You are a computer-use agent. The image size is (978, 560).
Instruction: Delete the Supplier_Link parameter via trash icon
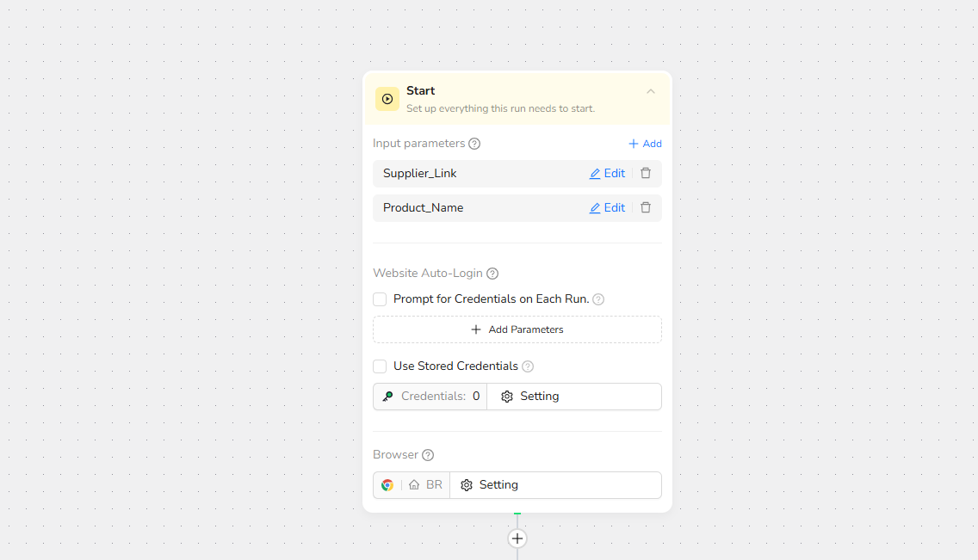point(646,173)
